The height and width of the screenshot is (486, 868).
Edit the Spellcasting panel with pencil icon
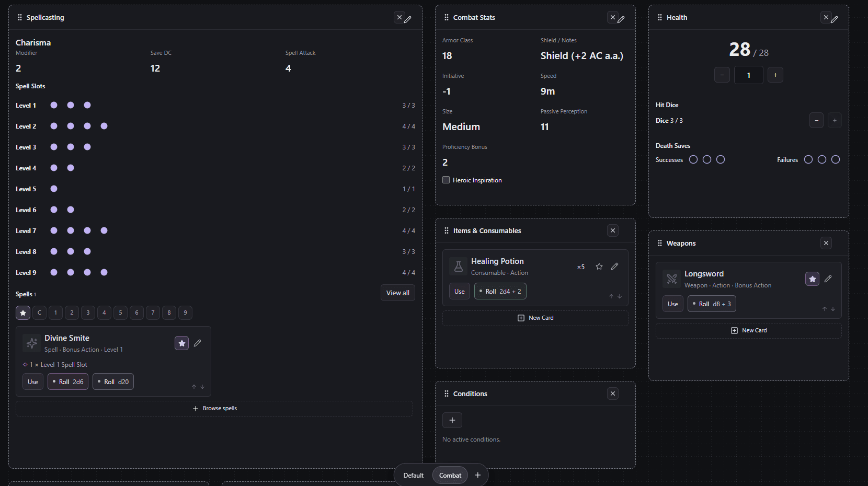(x=408, y=19)
